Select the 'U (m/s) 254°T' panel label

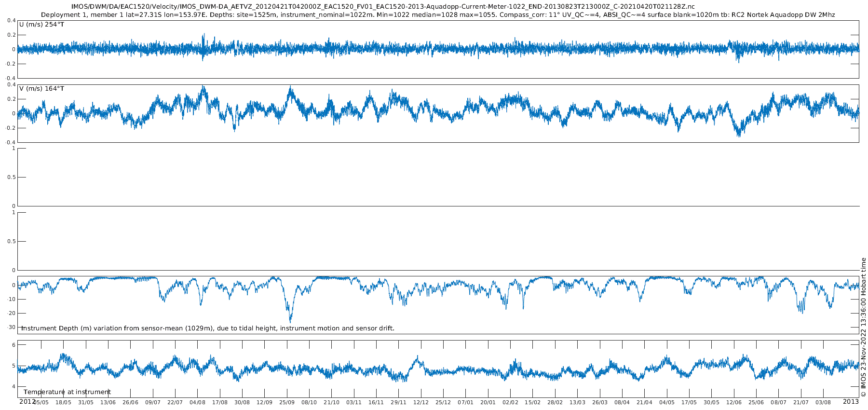[x=41, y=25]
